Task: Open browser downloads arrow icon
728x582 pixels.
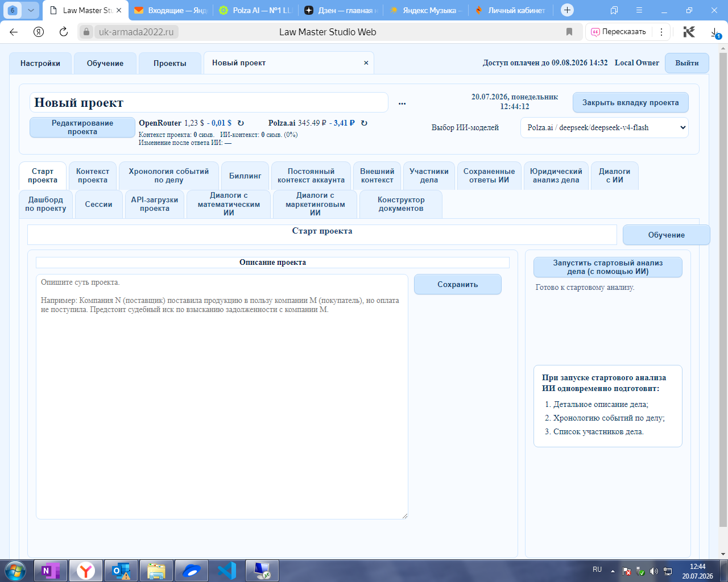Action: click(x=715, y=32)
